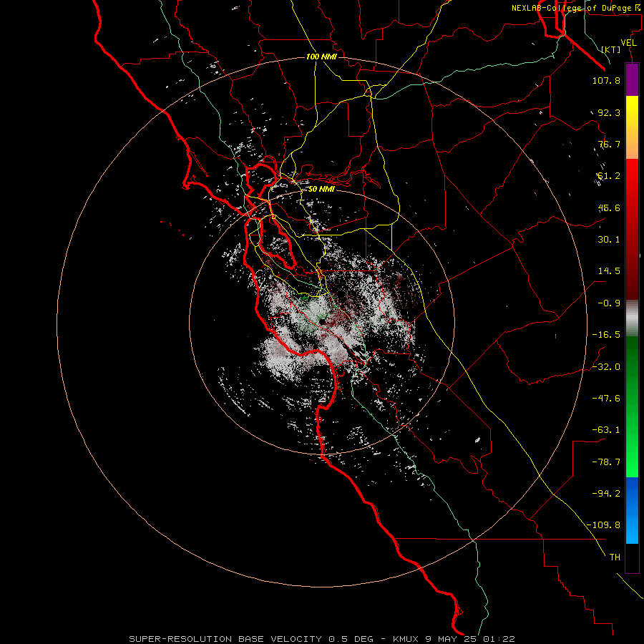Click the -63.1 velocity scale label
This screenshot has width=644, height=644.
[606, 430]
